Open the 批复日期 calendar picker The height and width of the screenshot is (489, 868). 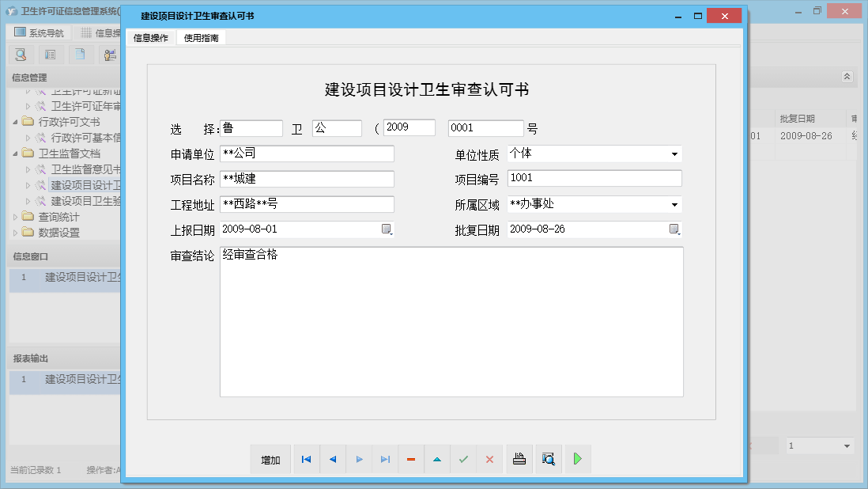pos(674,229)
